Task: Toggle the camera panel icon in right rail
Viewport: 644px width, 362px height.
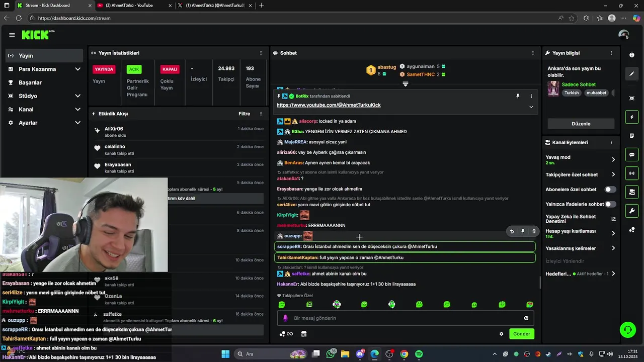Action: click(x=632, y=192)
